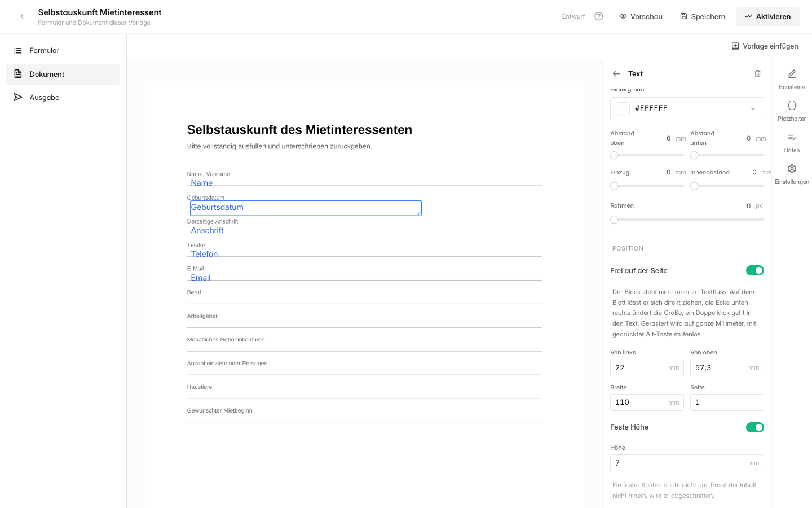812x508 pixels.
Task: Click the heading Selbstauskunft des Mietinteressenten
Action: [299, 130]
